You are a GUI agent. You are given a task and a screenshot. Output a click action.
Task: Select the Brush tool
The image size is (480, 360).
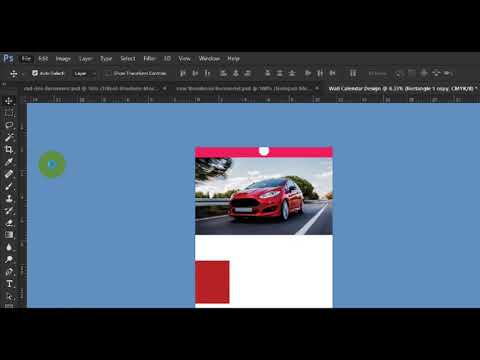coord(9,186)
